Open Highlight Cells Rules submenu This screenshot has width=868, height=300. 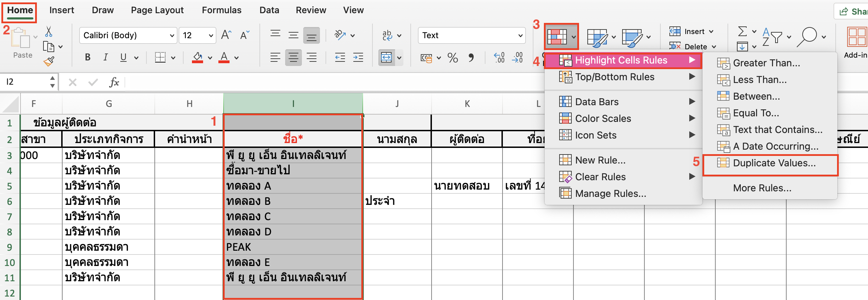coord(623,60)
